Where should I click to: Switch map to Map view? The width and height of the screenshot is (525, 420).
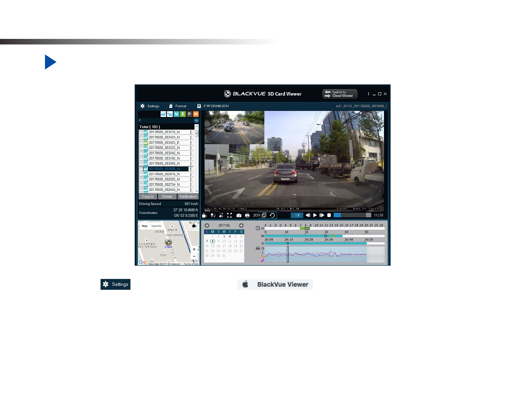[x=144, y=226]
